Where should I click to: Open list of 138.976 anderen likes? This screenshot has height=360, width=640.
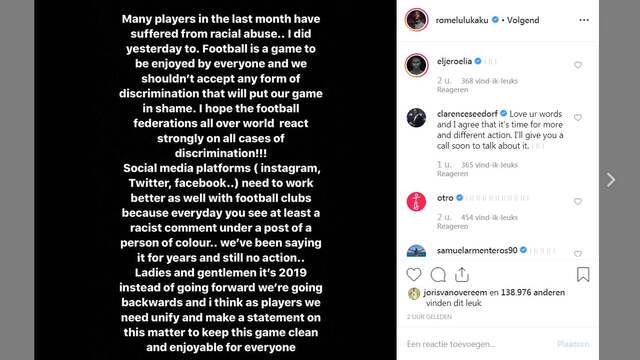tap(533, 292)
